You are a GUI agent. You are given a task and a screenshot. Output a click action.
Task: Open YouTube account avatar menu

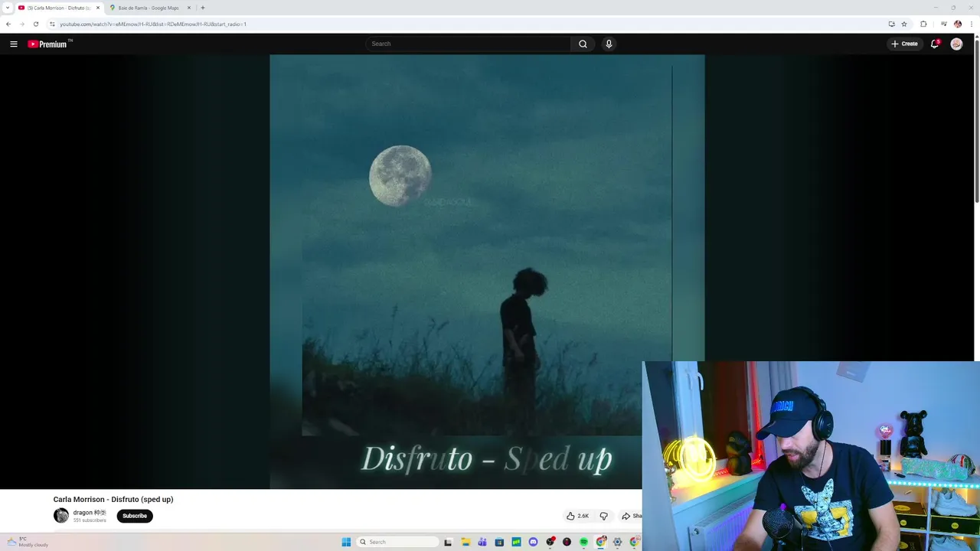pos(956,44)
